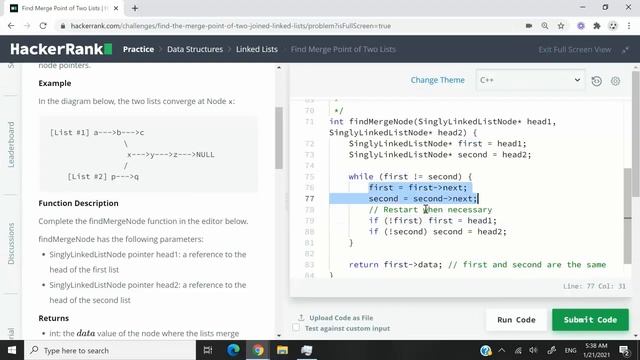Go to Practice breadcrumb

pos(138,49)
